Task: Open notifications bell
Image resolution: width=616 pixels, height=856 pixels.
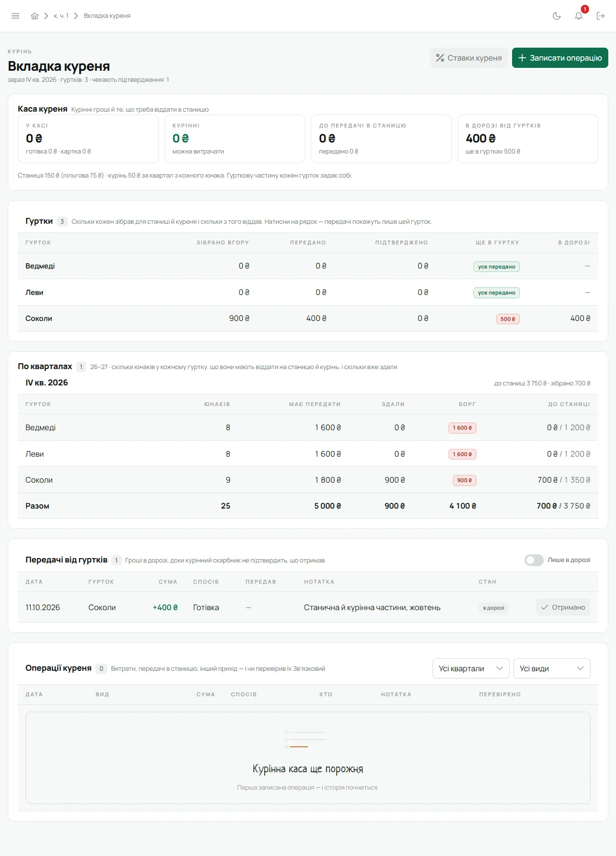Action: click(x=579, y=16)
